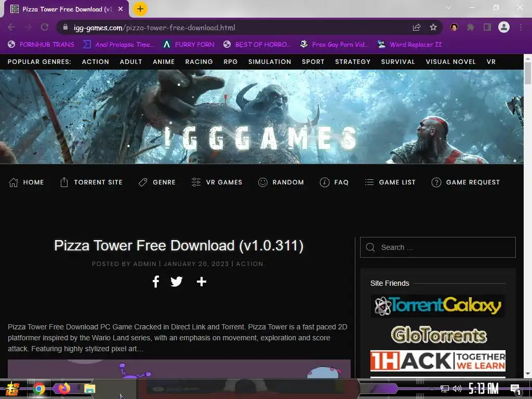
Task: Select STRATEGY genre in top bar
Action: [x=353, y=62]
